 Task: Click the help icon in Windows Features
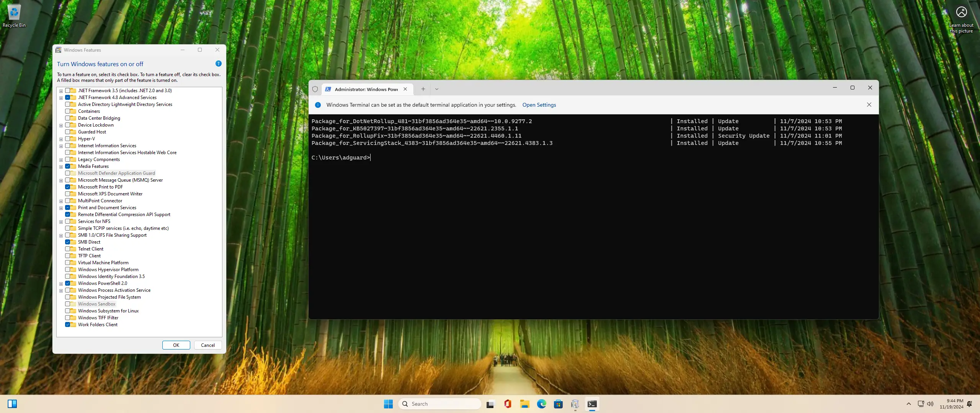218,64
